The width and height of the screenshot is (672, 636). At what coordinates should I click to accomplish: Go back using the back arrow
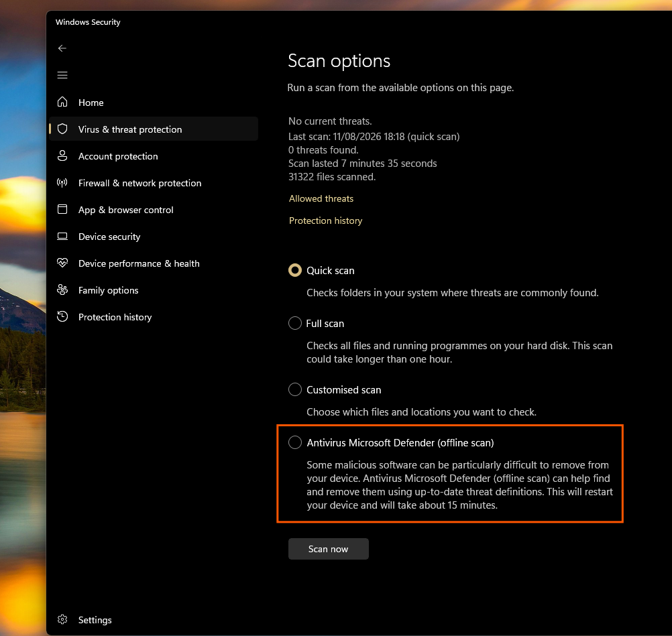tap(62, 48)
